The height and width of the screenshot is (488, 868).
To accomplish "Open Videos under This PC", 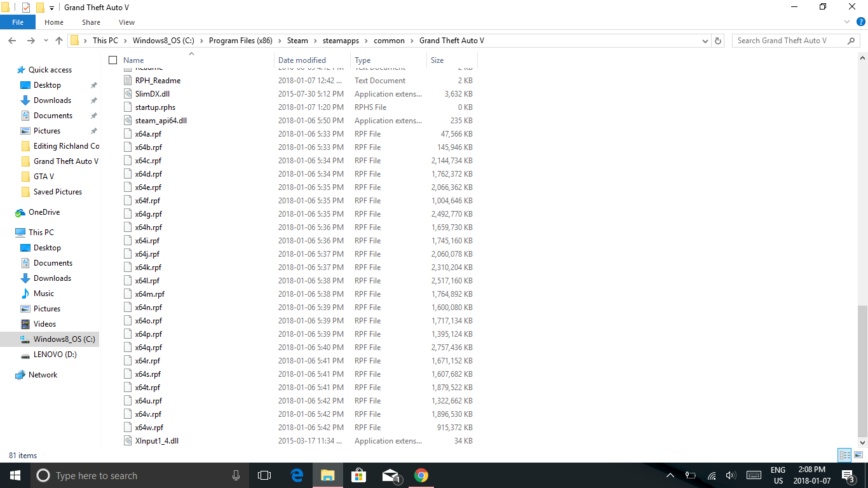I will (x=45, y=324).
